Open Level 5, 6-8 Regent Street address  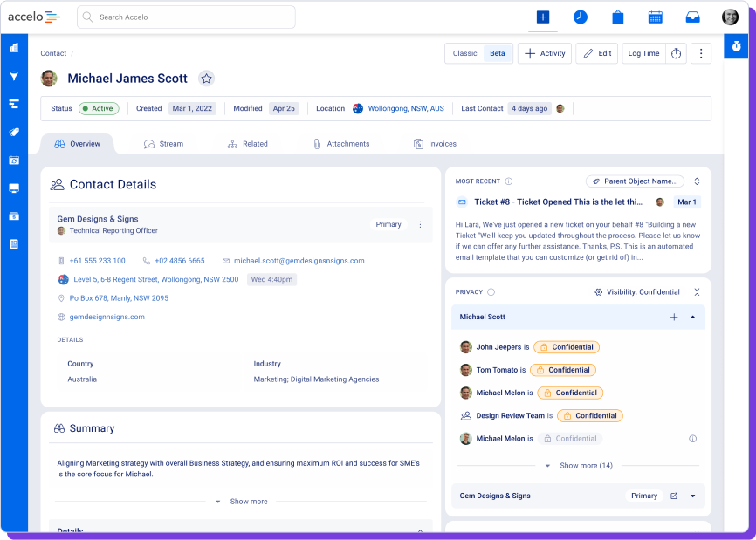click(x=155, y=279)
